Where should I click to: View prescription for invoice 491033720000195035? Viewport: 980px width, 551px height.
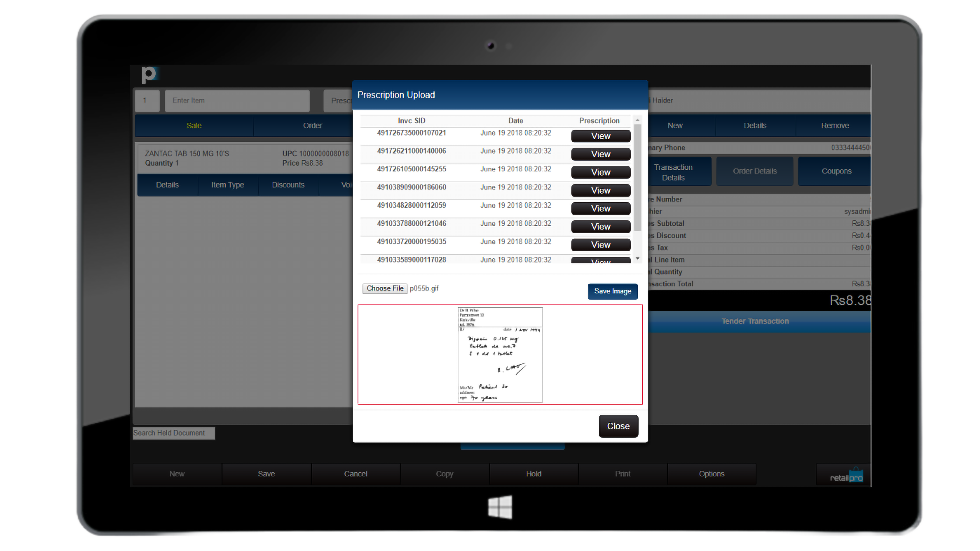coord(601,245)
